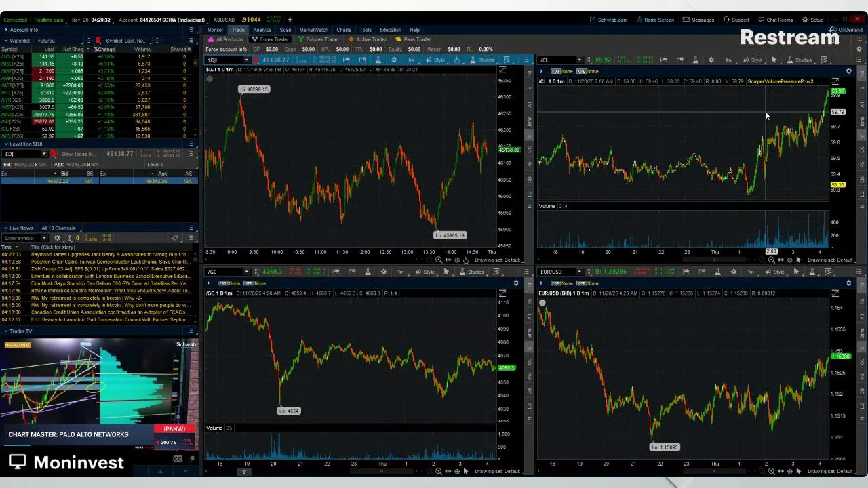Focus the Live News symbol input

point(22,238)
